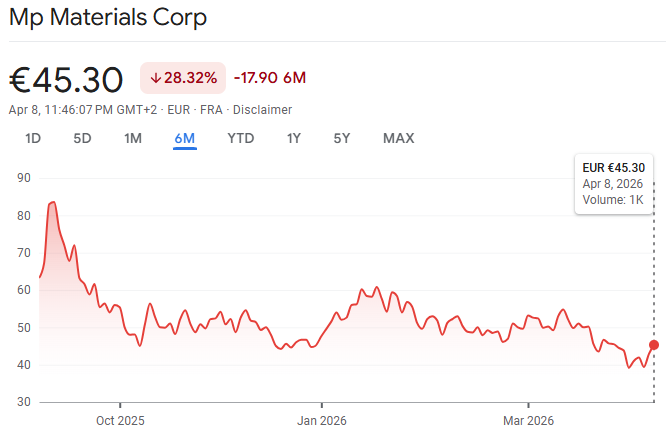Click the Oct 2025 axis label
Viewport: 666px width, 439px height.
click(120, 421)
